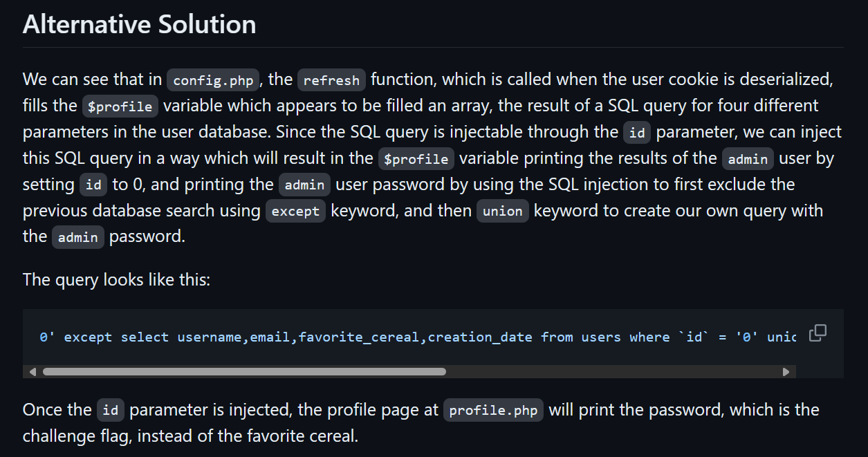The width and height of the screenshot is (868, 457).
Task: Click the scrollbar right arrow
Action: point(786,372)
